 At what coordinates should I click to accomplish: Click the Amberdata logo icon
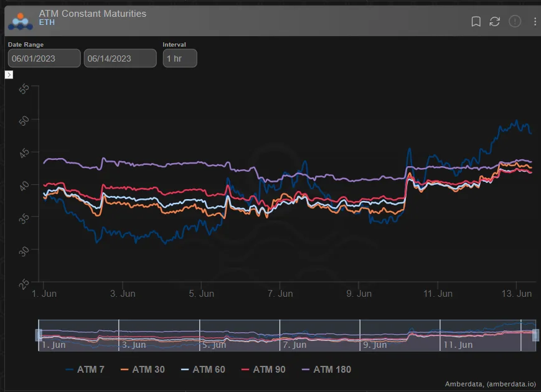(21, 21)
